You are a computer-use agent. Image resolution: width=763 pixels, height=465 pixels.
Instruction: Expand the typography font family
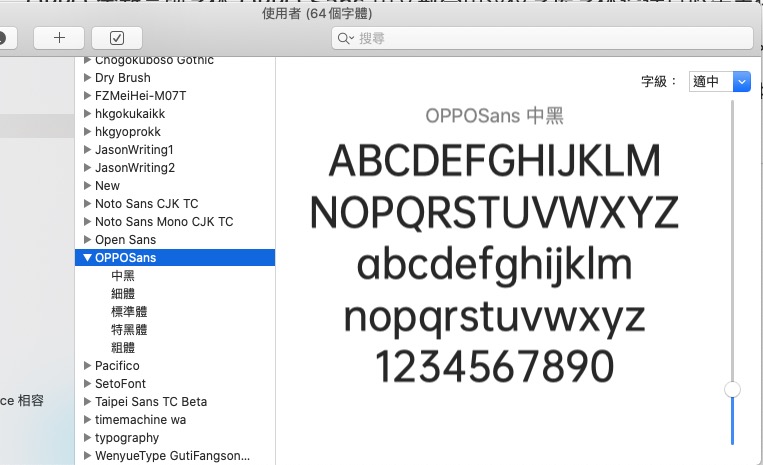88,437
